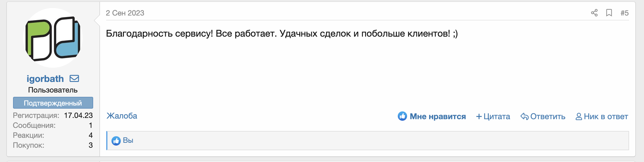
Task: Click "Вы" in the reactions list
Action: tap(128, 140)
